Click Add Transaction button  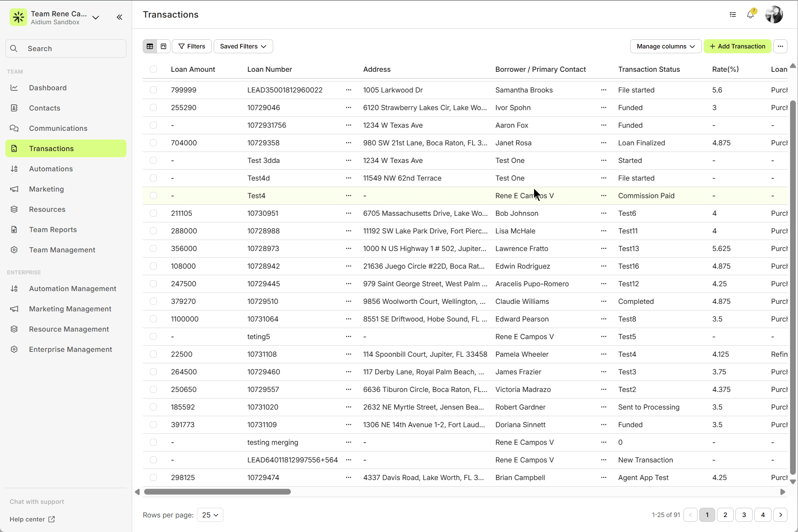[x=737, y=46]
